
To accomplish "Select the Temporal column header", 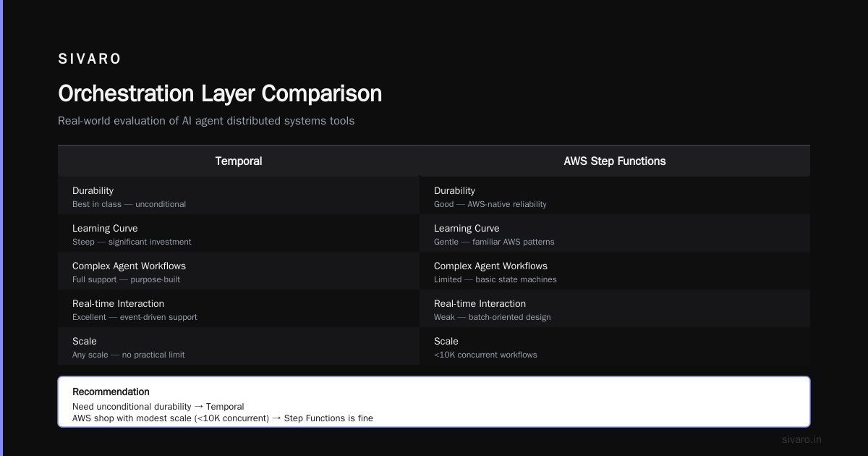I will pos(239,161).
